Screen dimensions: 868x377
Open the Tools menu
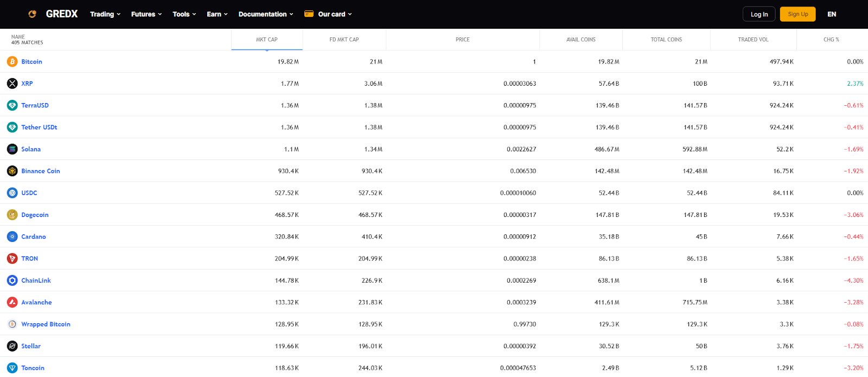[x=184, y=14]
